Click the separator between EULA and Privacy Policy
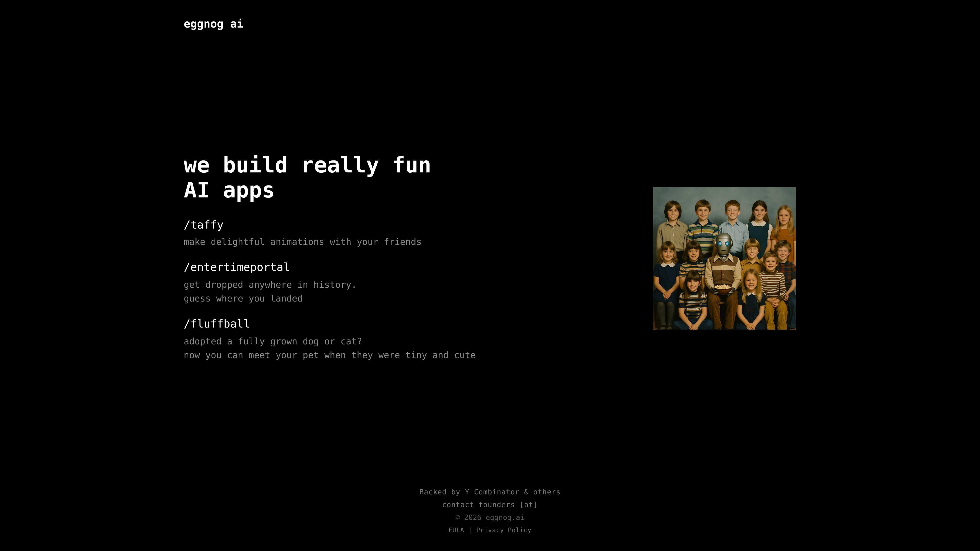980x551 pixels. pos(470,530)
